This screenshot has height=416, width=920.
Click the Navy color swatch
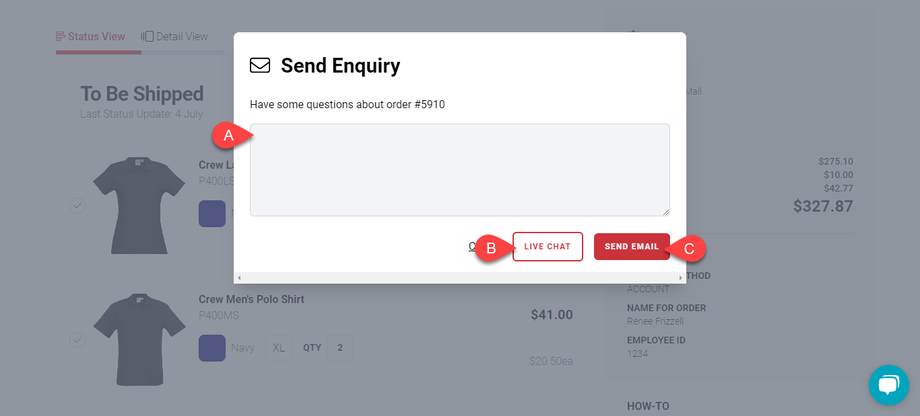pos(212,348)
